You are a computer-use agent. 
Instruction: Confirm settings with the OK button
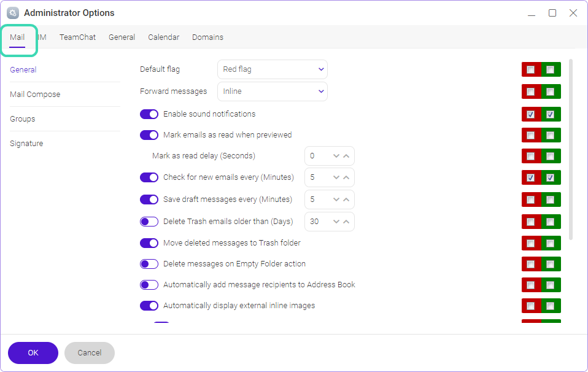[33, 353]
